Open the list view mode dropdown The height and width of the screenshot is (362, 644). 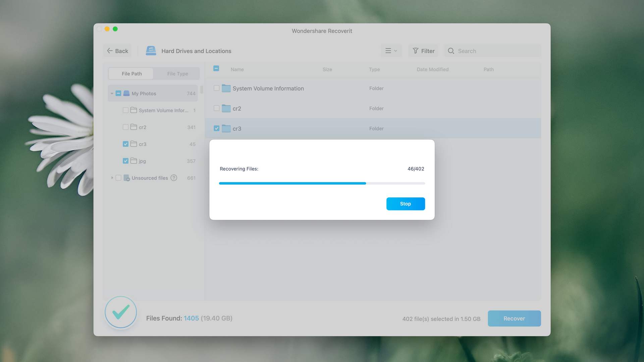pyautogui.click(x=391, y=51)
